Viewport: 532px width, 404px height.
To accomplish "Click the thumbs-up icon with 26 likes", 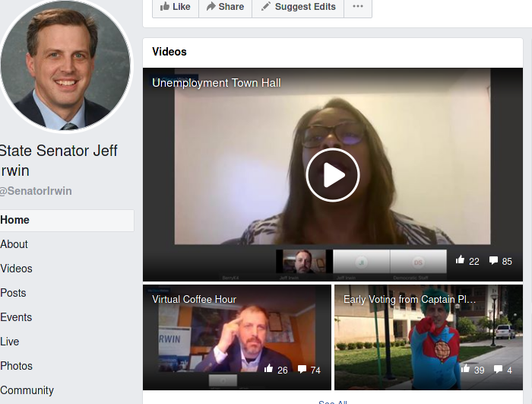I will pyautogui.click(x=269, y=369).
